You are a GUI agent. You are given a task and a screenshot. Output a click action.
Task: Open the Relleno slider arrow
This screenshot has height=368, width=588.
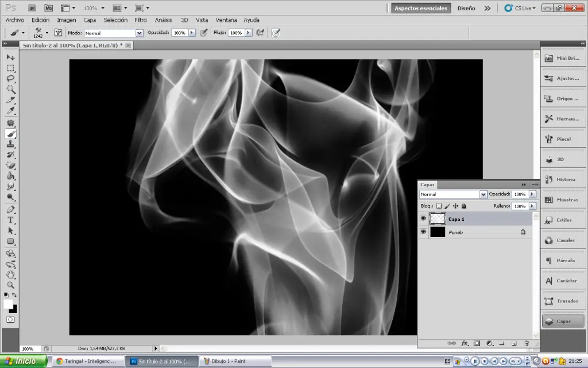click(x=532, y=206)
